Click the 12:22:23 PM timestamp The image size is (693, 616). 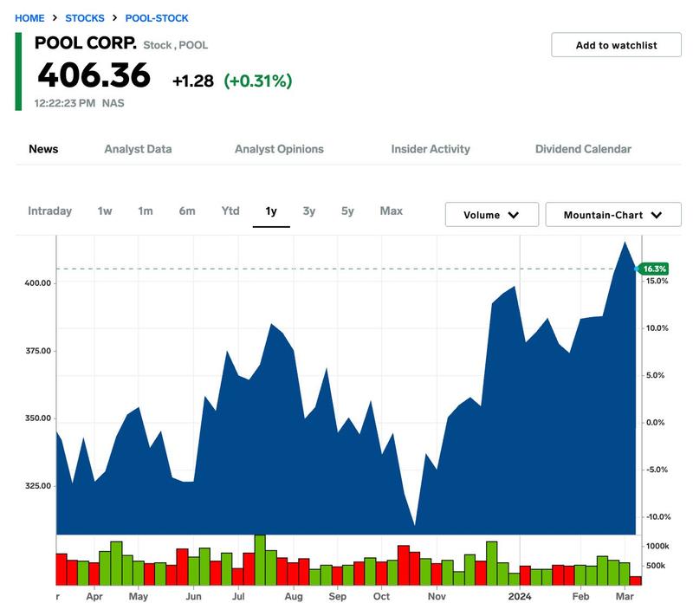point(64,103)
